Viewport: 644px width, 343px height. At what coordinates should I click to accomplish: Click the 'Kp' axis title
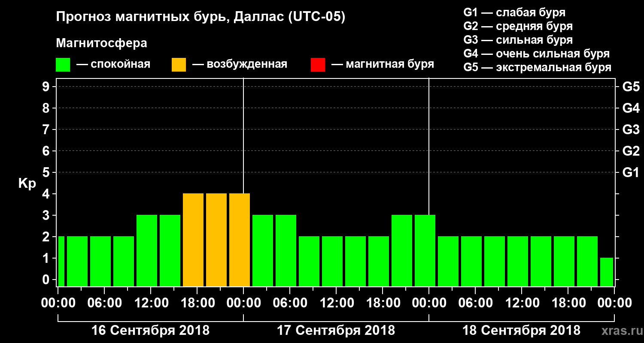coord(27,184)
